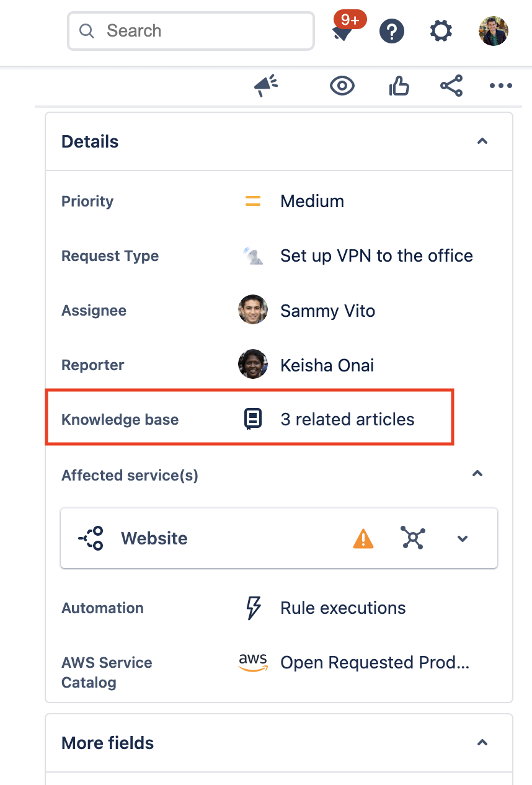Open the 3 related articles link
Screen dimensions: 532x785
click(x=348, y=419)
